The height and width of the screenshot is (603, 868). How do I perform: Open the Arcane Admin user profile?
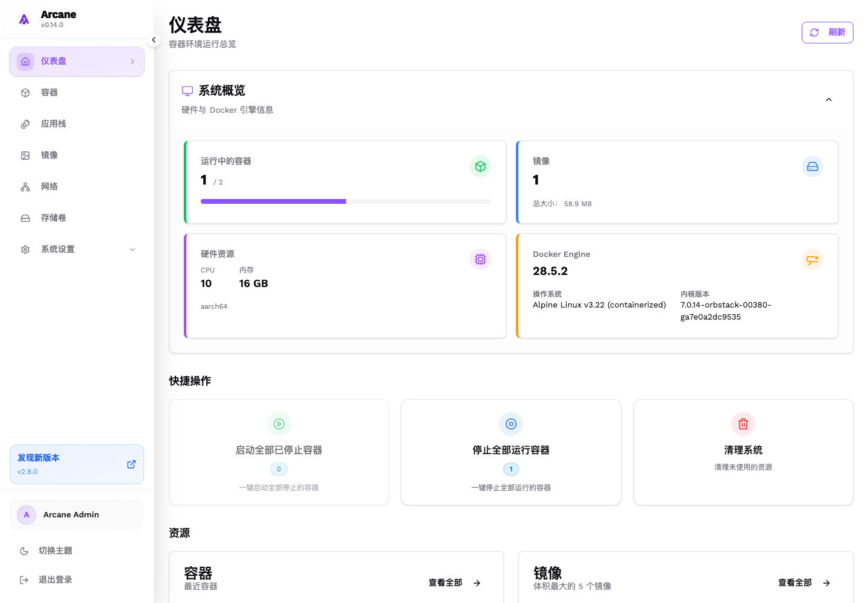point(77,515)
